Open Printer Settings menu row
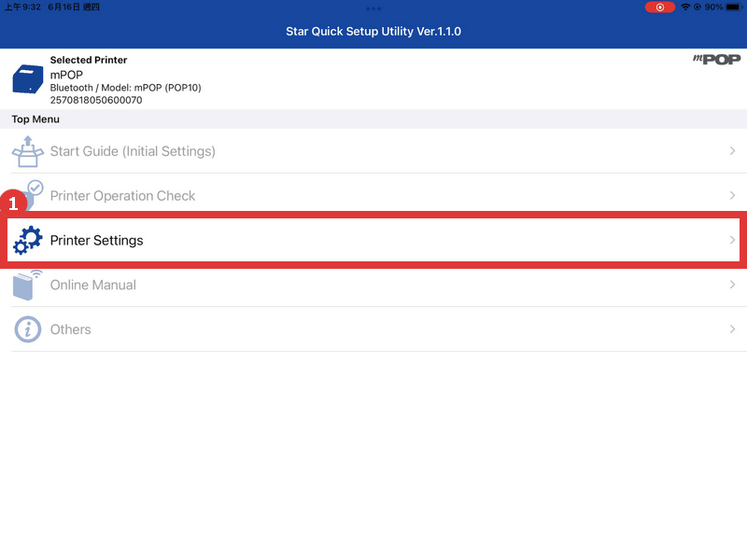 pyautogui.click(x=373, y=240)
